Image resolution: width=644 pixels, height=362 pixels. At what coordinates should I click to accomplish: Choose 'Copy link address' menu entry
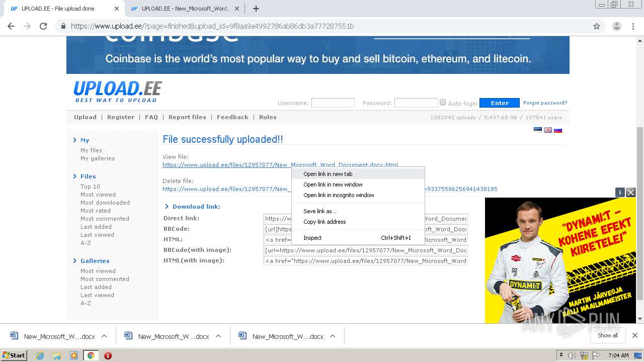click(x=358, y=222)
